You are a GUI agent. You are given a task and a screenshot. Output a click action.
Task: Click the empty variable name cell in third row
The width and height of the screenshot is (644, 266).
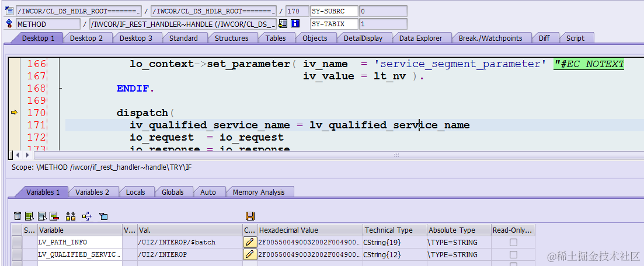pyautogui.click(x=80, y=263)
